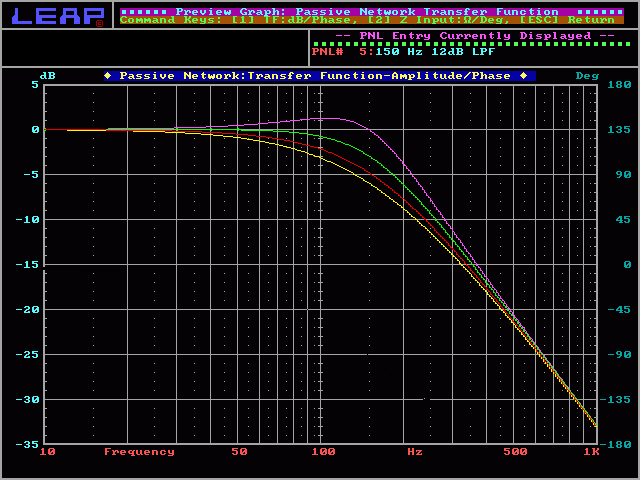
Task: Click the 180 degree axis value
Action: [619, 84]
